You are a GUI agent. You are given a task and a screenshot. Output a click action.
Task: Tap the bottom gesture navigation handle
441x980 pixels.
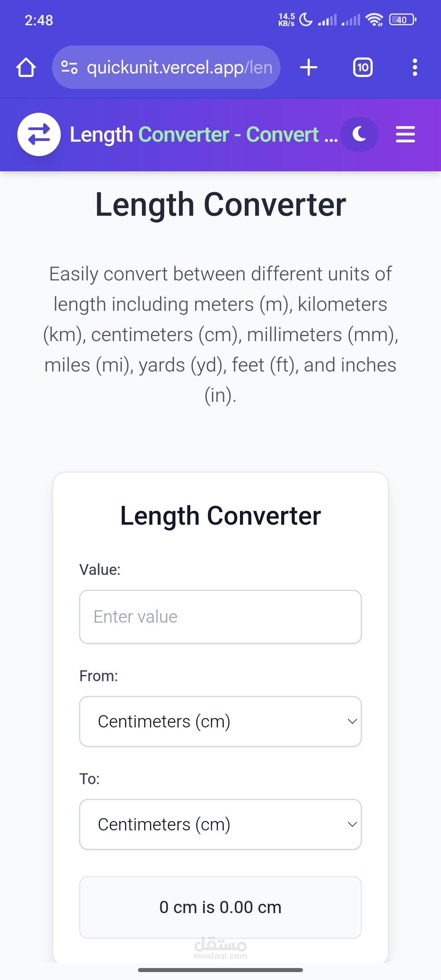[220, 970]
